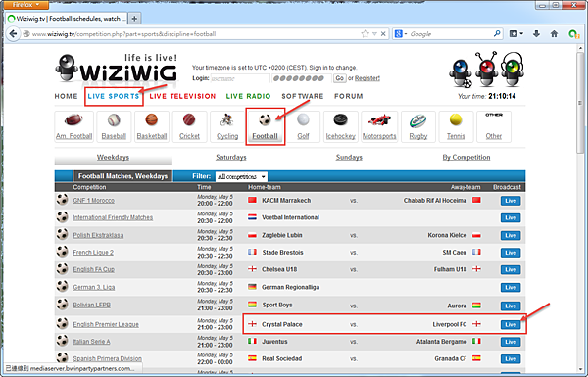This screenshot has height=377, width=588.
Task: Click Live for Stade Brestois vs SM Caen
Action: click(511, 253)
